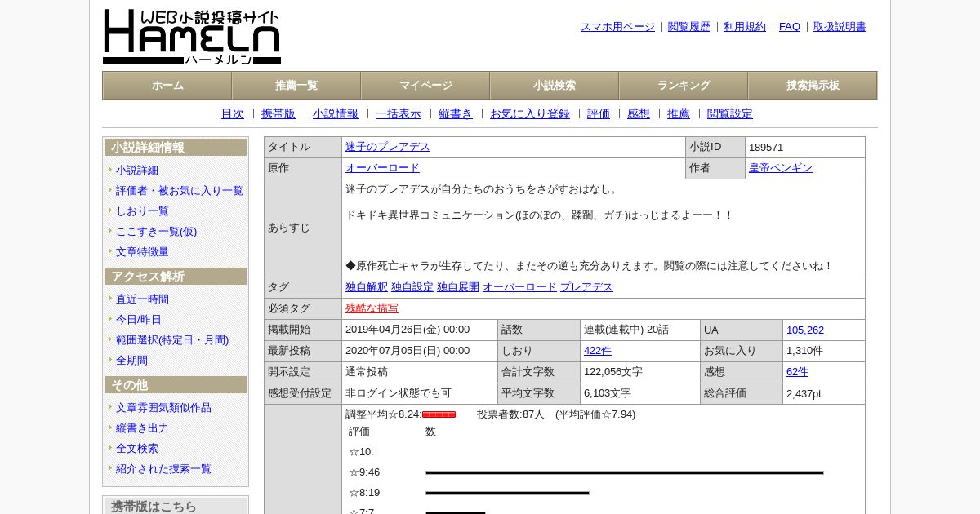The image size is (980, 514).
Task: Open the 捜索掲示板 tab
Action: point(813,86)
